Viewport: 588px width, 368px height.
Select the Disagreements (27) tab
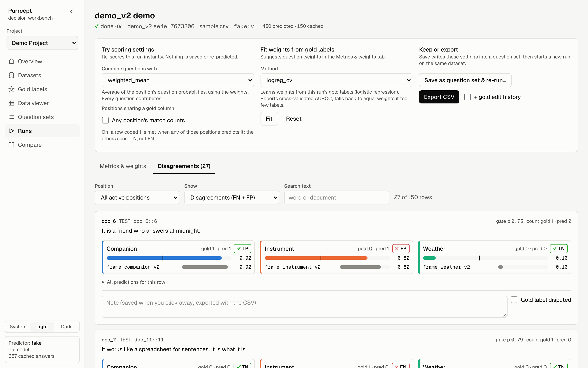pyautogui.click(x=184, y=166)
